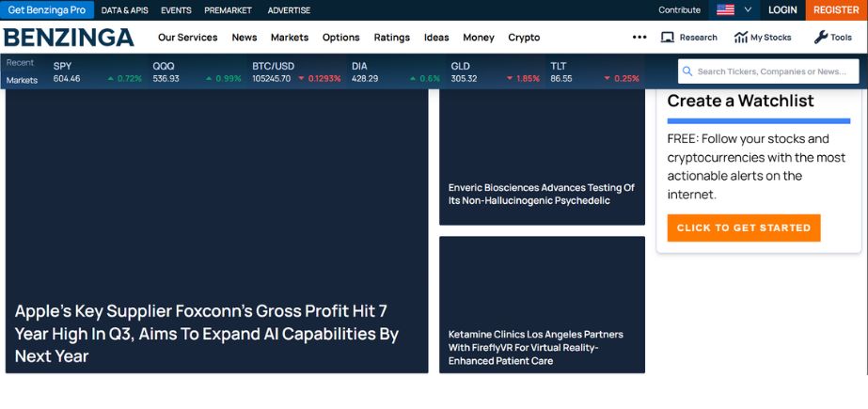
Task: Open EVENTS link
Action: [176, 10]
